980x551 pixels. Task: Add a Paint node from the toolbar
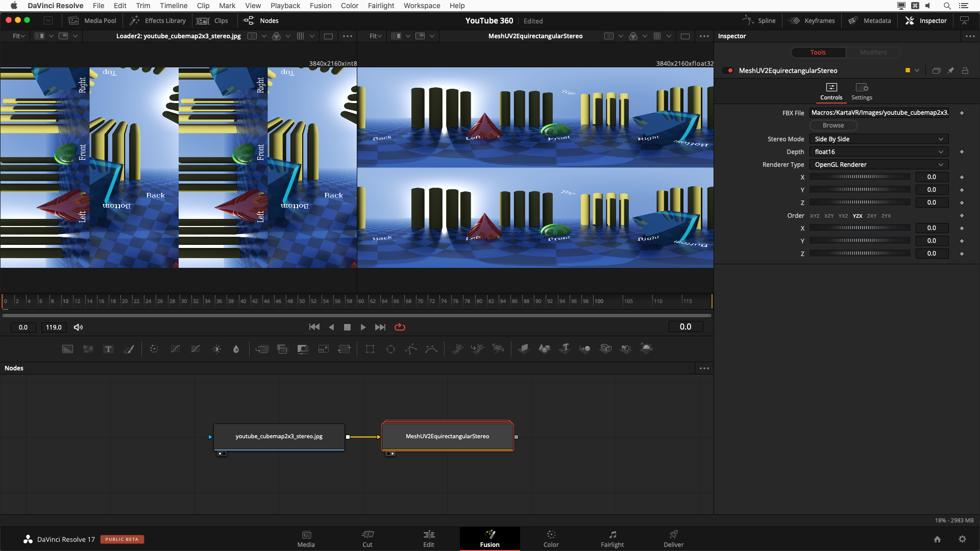pyautogui.click(x=129, y=349)
